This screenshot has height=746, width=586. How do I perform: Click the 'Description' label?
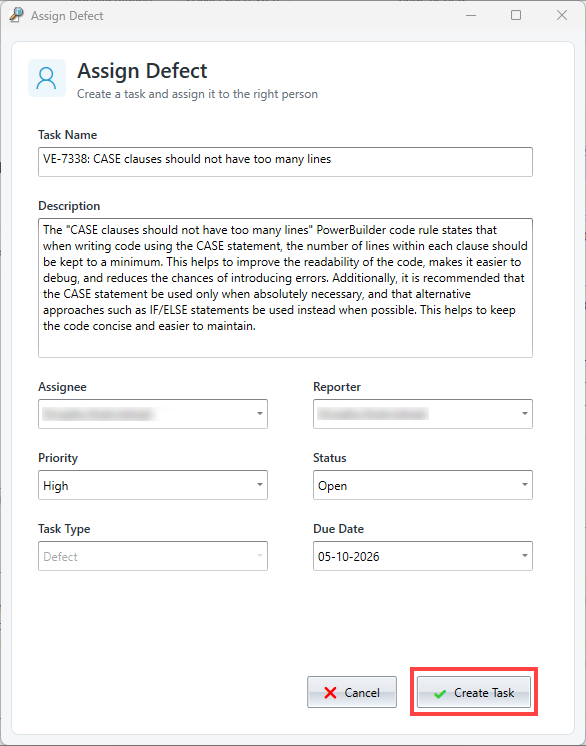(69, 206)
